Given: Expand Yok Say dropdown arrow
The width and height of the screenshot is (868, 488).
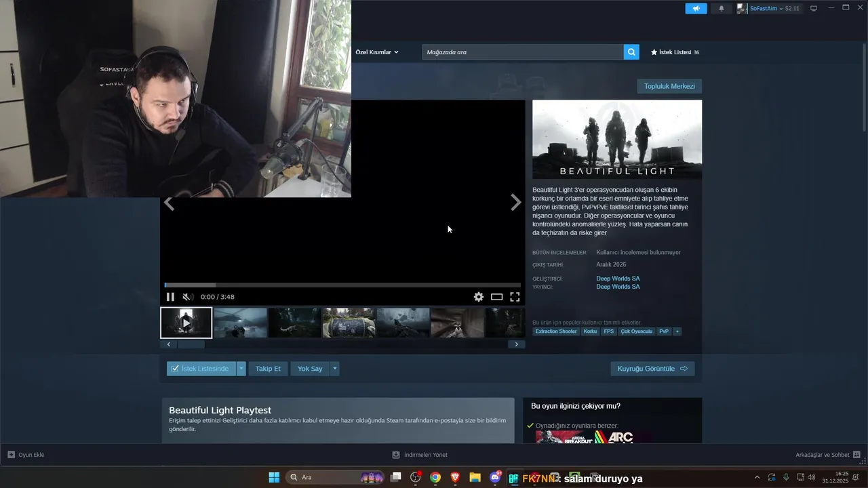Looking at the screenshot, I should pos(334,369).
